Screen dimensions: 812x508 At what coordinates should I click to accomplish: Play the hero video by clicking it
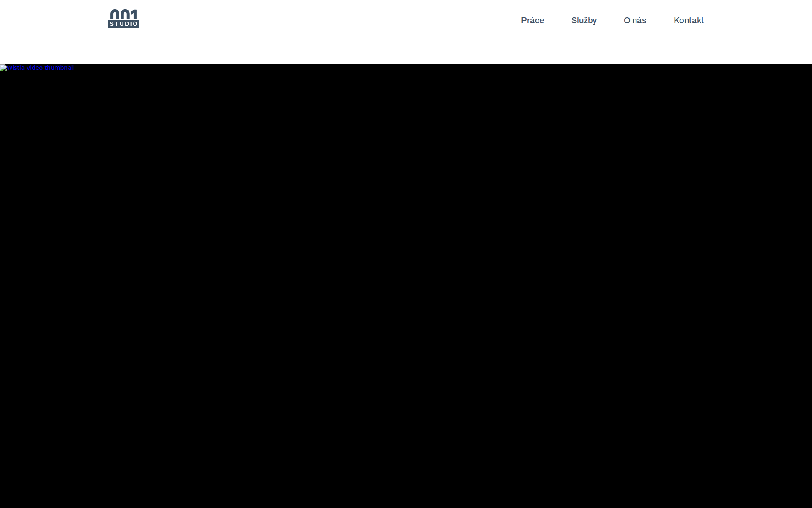pyautogui.click(x=406, y=286)
